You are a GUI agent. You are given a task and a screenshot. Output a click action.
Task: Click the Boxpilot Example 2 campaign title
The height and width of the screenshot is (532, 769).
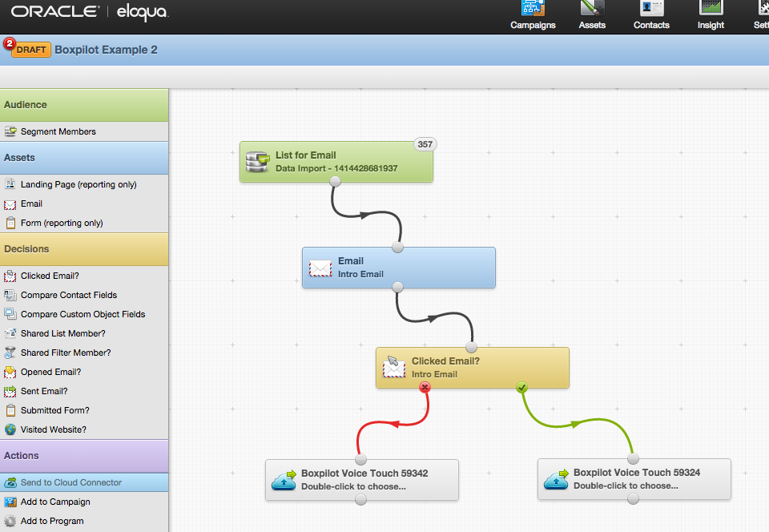pyautogui.click(x=106, y=50)
